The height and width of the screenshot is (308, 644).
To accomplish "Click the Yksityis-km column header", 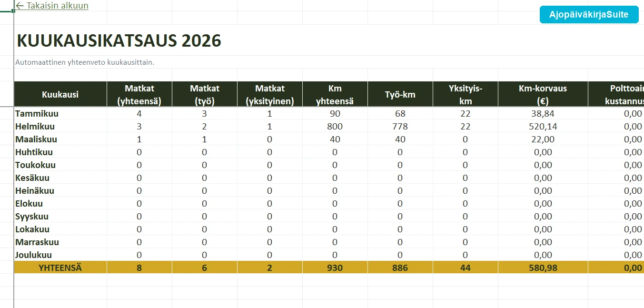I will click(466, 94).
